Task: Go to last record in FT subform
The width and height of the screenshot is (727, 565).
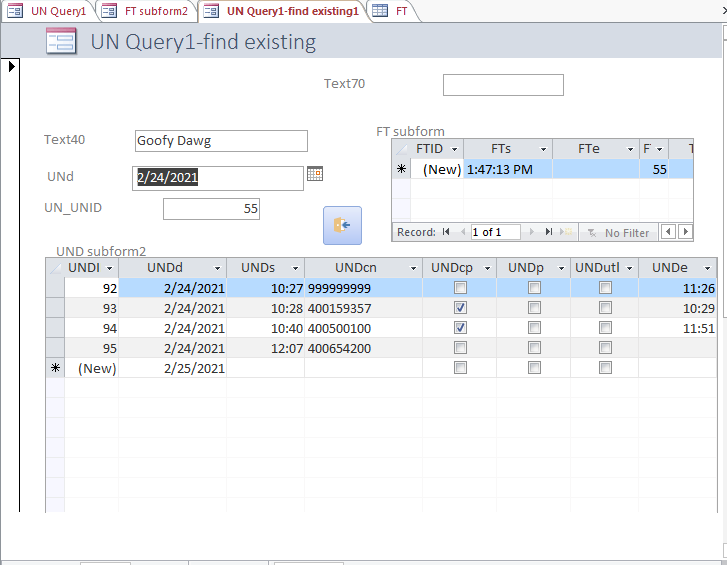Action: click(x=548, y=232)
